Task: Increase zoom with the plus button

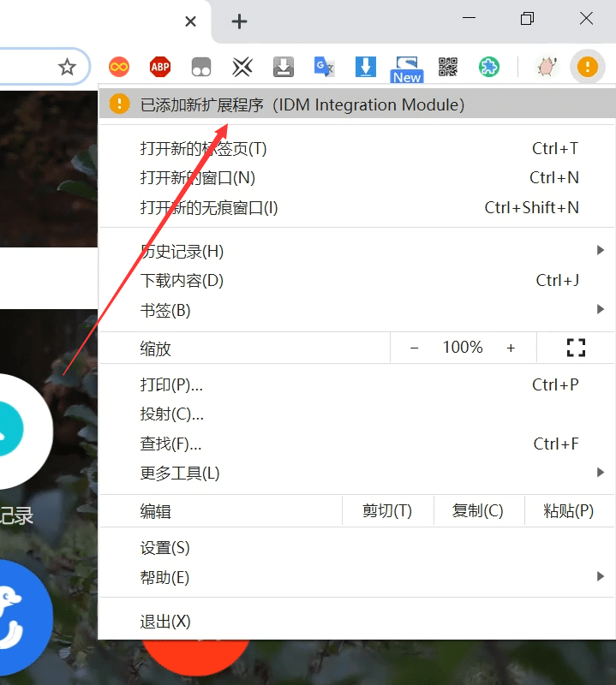Action: coord(511,348)
